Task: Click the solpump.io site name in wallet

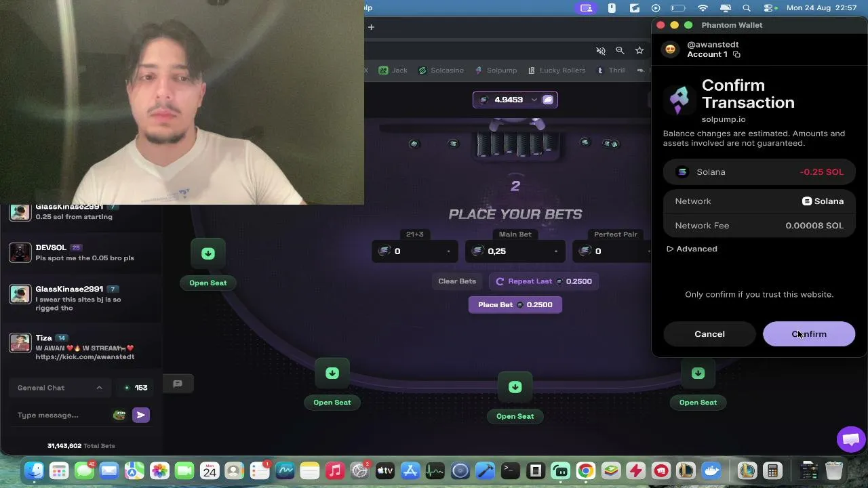Action: click(724, 119)
